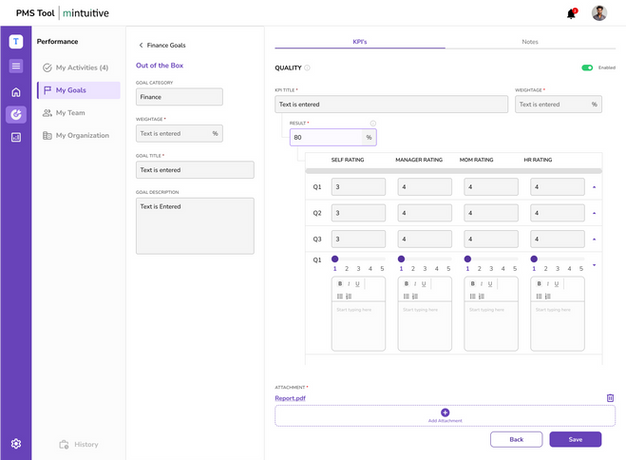Open My Team in Performance menu
This screenshot has width=626, height=460.
[x=70, y=113]
